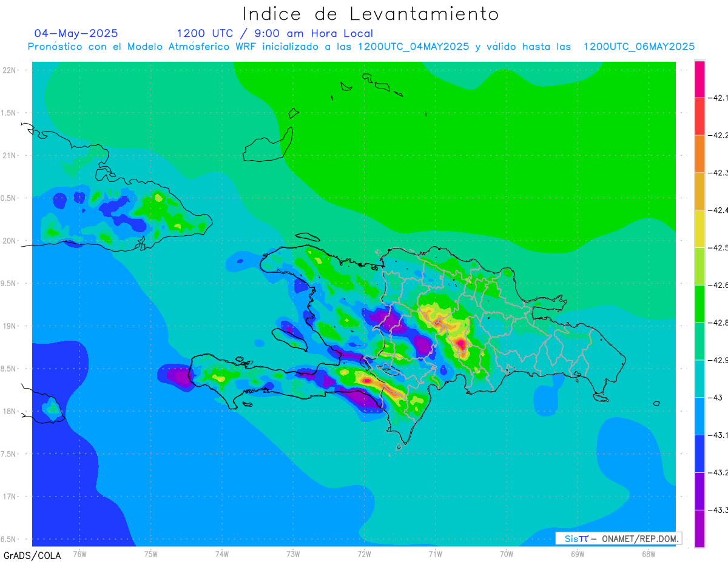Click the "72W" longitude label
728x562 pixels.
(x=364, y=554)
